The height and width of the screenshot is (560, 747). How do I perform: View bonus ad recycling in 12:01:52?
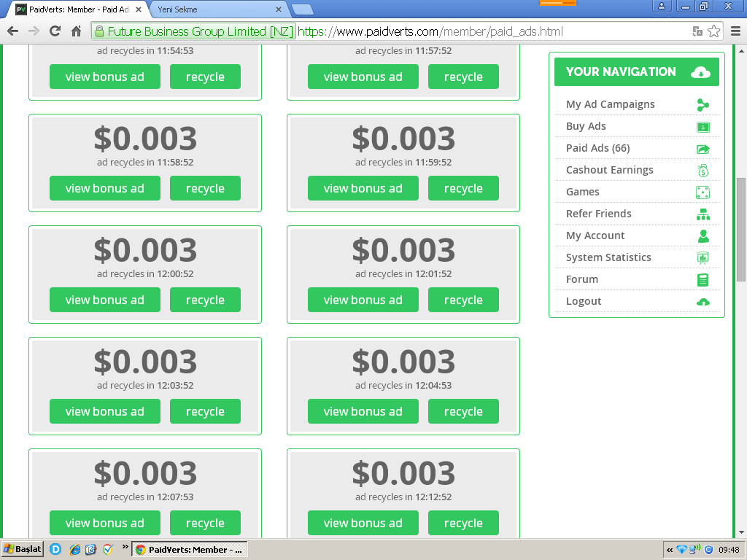click(363, 300)
